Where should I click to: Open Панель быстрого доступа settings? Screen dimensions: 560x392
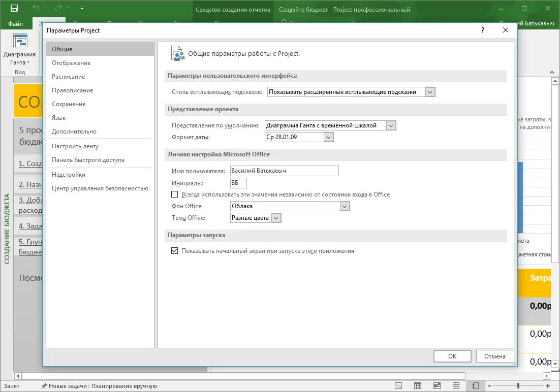tap(100, 160)
